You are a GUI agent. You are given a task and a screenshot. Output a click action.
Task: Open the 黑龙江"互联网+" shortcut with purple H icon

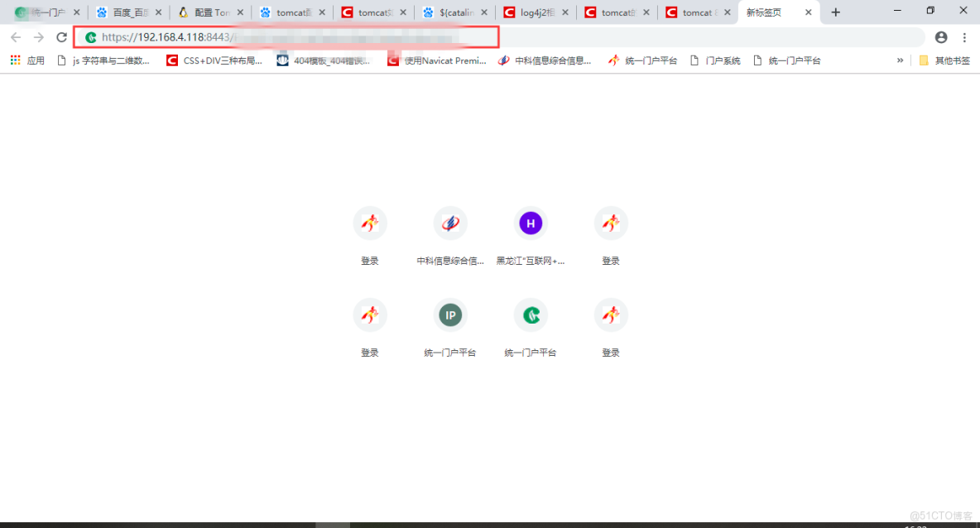coord(530,233)
